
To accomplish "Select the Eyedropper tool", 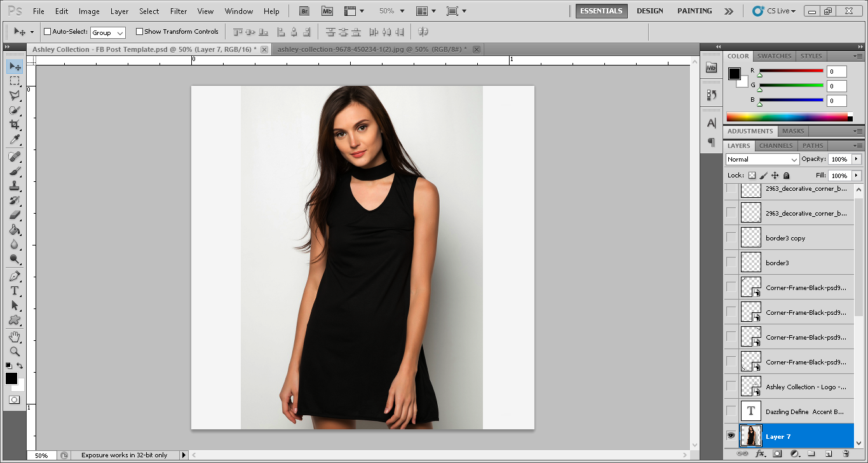I will (x=15, y=140).
